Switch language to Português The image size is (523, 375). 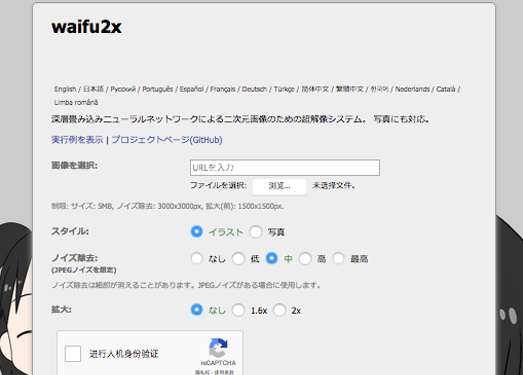pyautogui.click(x=157, y=89)
